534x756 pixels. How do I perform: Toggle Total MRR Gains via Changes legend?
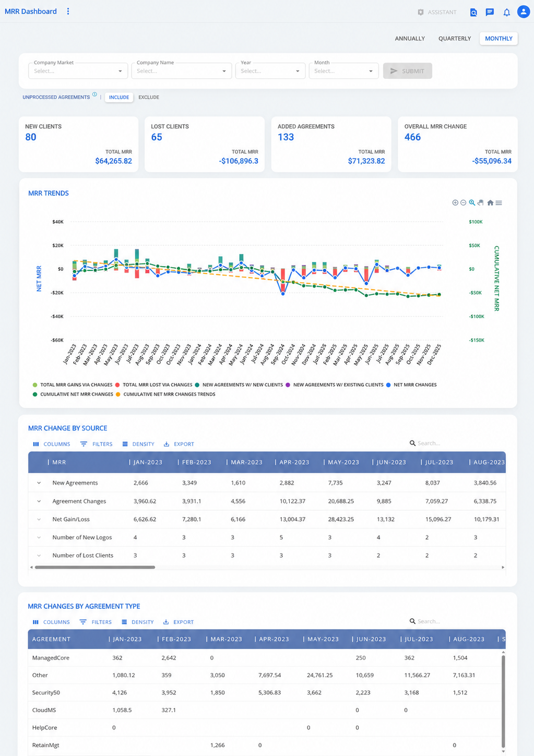click(x=73, y=385)
